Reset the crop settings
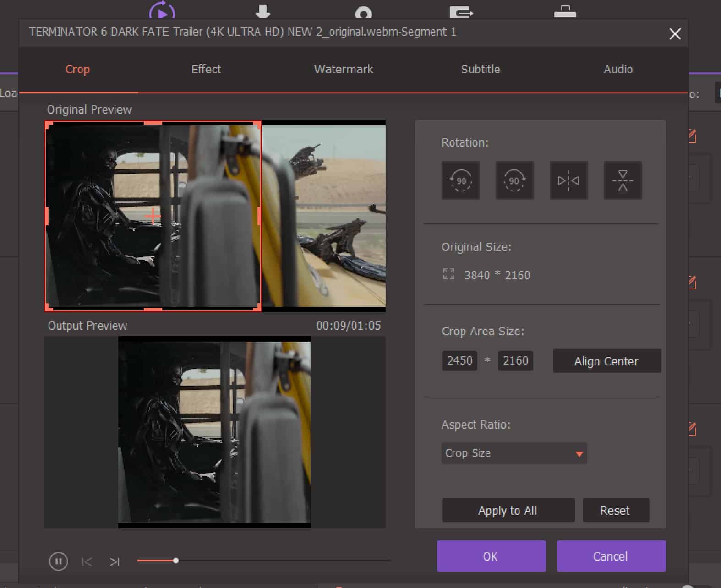The height and width of the screenshot is (588, 721). (615, 510)
